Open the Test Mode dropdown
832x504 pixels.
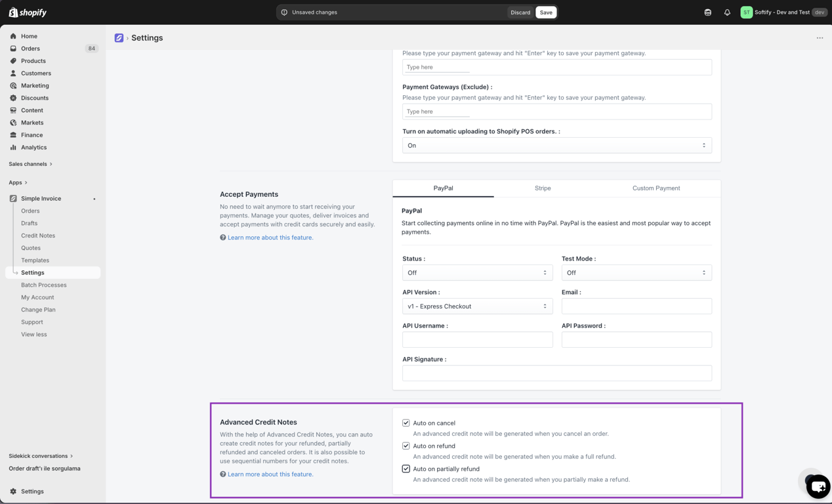tap(636, 273)
